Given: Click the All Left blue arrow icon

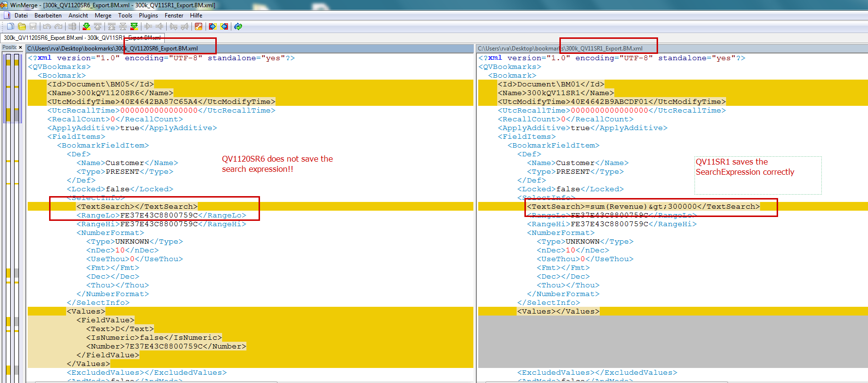Looking at the screenshot, I should pos(224,26).
